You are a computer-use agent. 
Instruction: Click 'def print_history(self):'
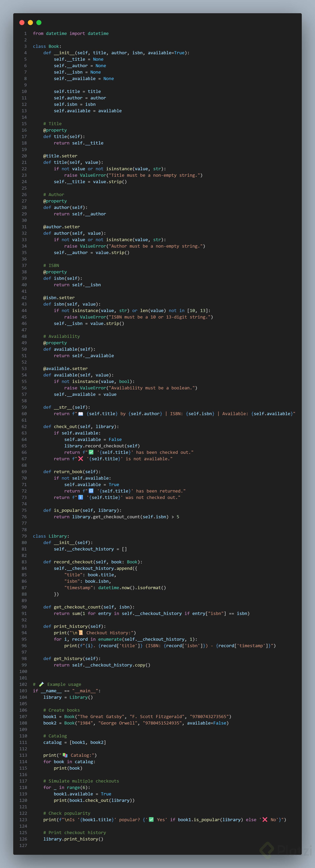[75, 626]
